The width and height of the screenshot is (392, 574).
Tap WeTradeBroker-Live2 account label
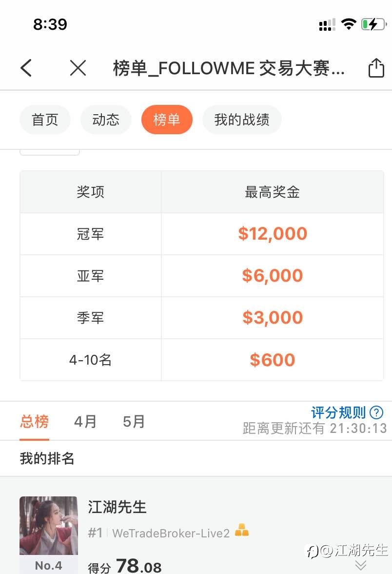(x=171, y=533)
